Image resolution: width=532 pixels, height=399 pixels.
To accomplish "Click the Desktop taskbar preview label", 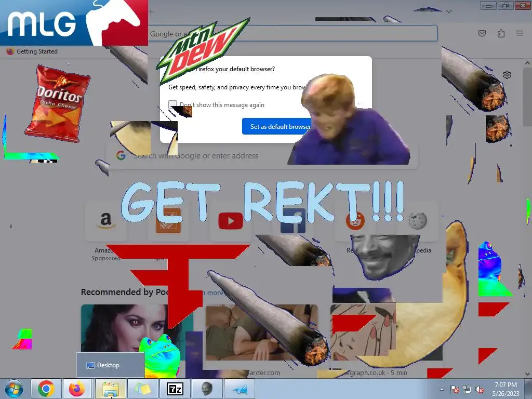I will coord(108,365).
